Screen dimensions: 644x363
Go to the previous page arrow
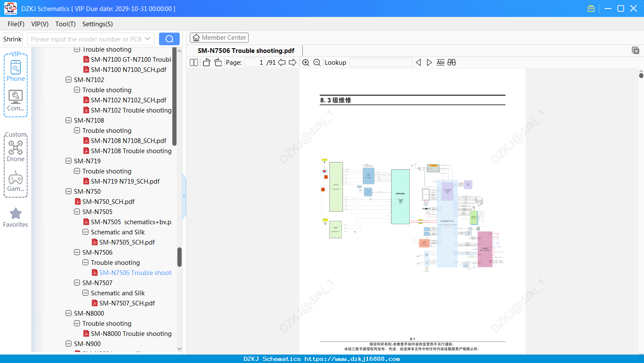tap(282, 63)
